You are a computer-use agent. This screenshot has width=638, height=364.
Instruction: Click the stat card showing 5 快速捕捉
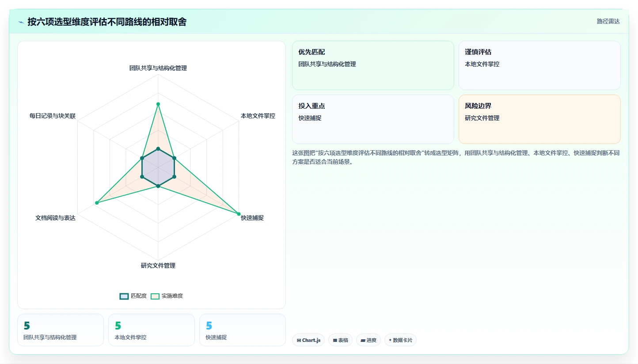[243, 330]
